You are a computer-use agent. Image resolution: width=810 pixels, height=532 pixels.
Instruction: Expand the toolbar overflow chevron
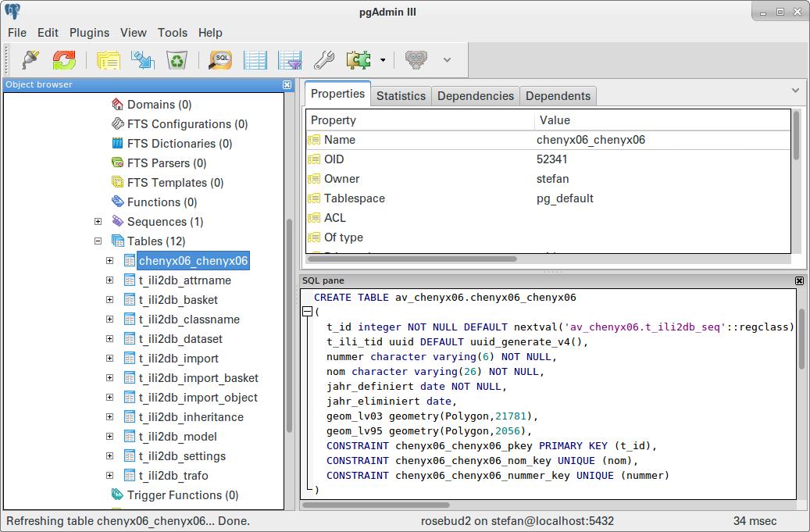[448, 60]
